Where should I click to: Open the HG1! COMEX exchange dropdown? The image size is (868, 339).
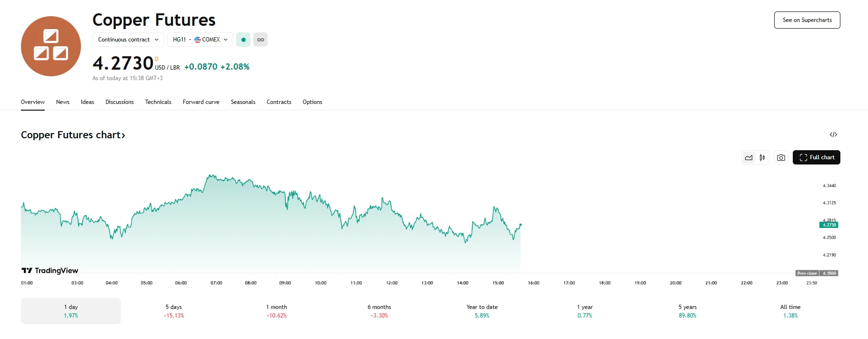click(200, 40)
